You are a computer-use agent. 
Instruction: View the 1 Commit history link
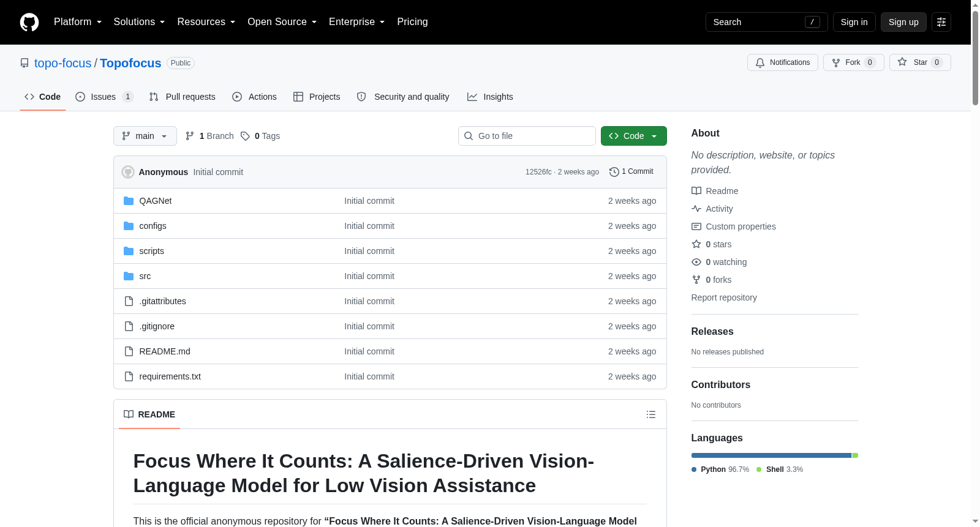[631, 172]
